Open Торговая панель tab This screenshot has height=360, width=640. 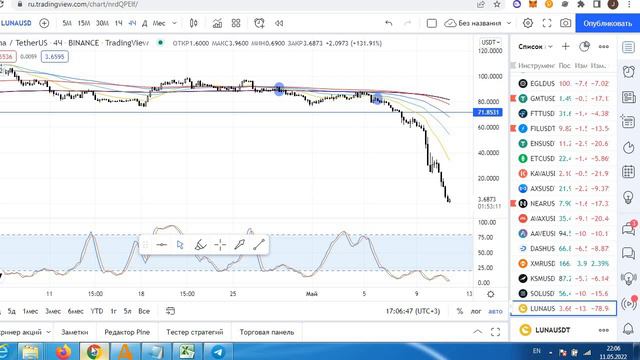click(x=267, y=332)
